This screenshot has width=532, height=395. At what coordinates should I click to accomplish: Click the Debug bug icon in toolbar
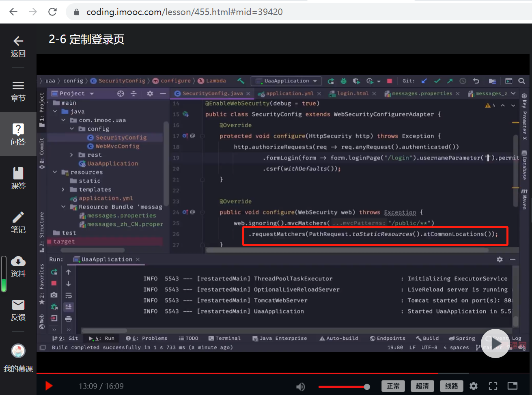(343, 81)
